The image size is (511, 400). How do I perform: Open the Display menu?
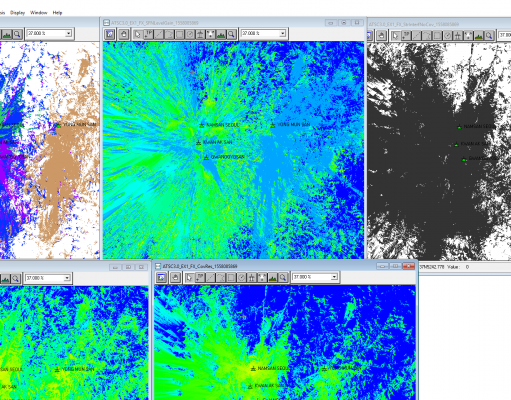(x=18, y=13)
